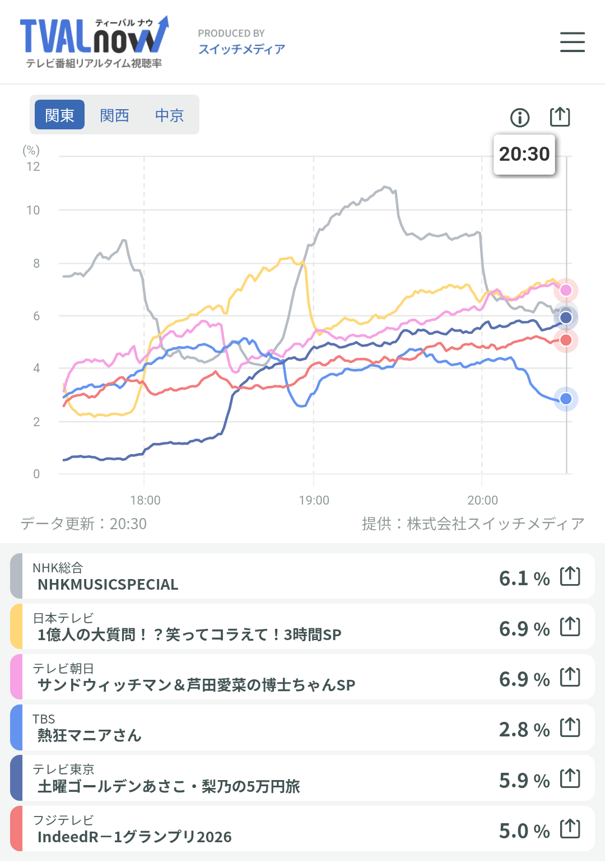Click the NHKMUSICSPECIAL program title
This screenshot has width=605, height=868.
[108, 585]
